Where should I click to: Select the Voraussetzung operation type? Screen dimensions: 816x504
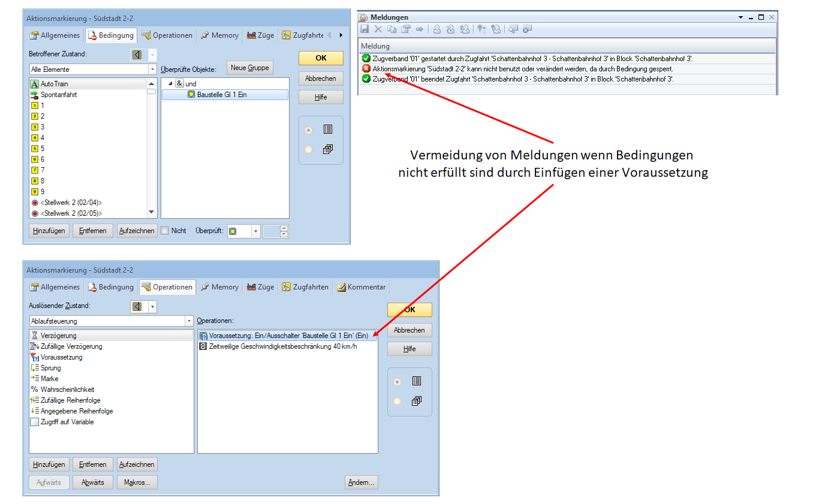click(x=61, y=357)
